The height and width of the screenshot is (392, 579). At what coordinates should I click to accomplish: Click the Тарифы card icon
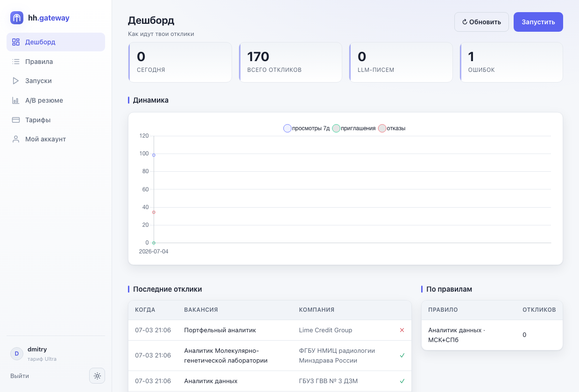pos(16,120)
